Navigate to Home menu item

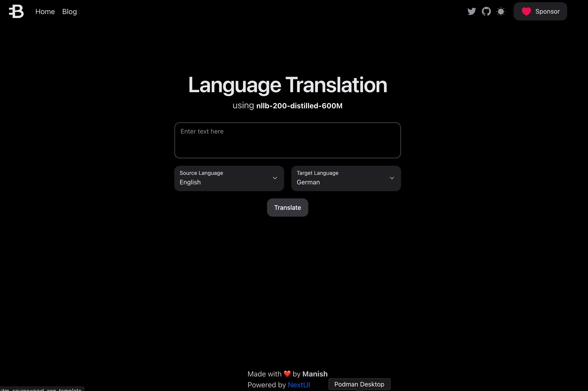click(45, 11)
